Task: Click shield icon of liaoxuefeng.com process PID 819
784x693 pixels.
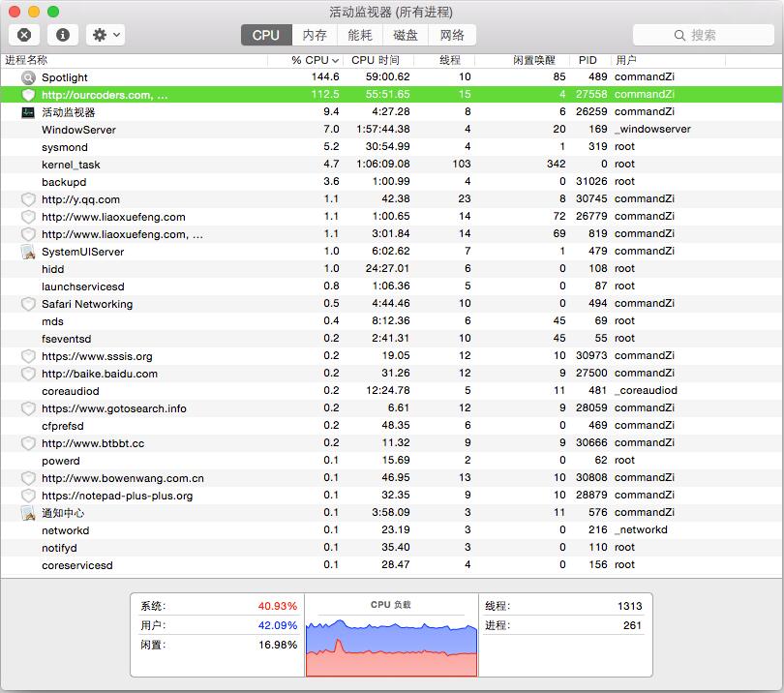Action: pos(28,234)
